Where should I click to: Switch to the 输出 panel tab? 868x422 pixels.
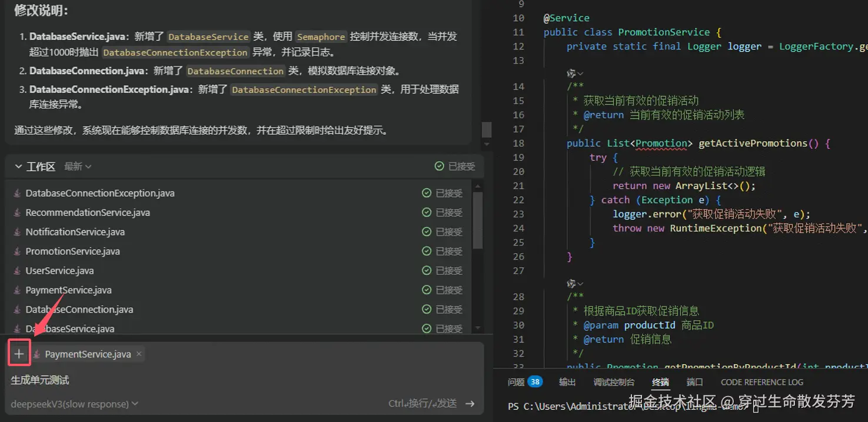pos(567,382)
